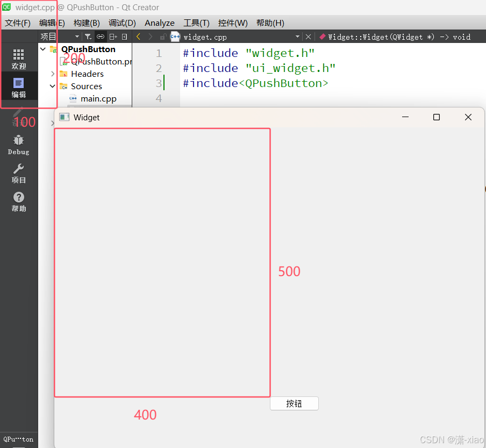Click the #include "widget.h" code line
This screenshot has width=486, height=448.
pyautogui.click(x=248, y=53)
